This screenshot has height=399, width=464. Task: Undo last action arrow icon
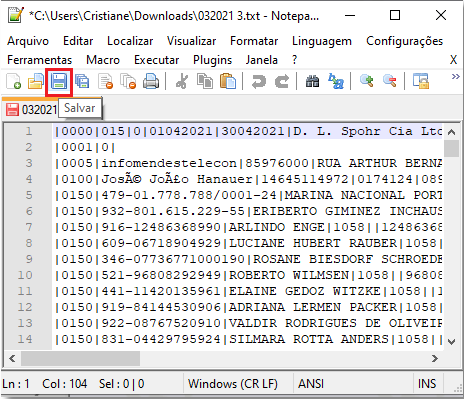pyautogui.click(x=259, y=81)
